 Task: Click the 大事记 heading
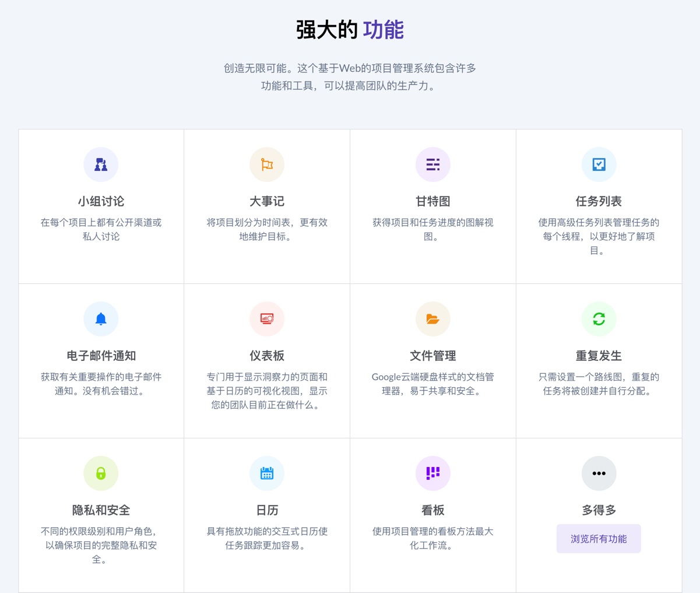click(x=267, y=201)
